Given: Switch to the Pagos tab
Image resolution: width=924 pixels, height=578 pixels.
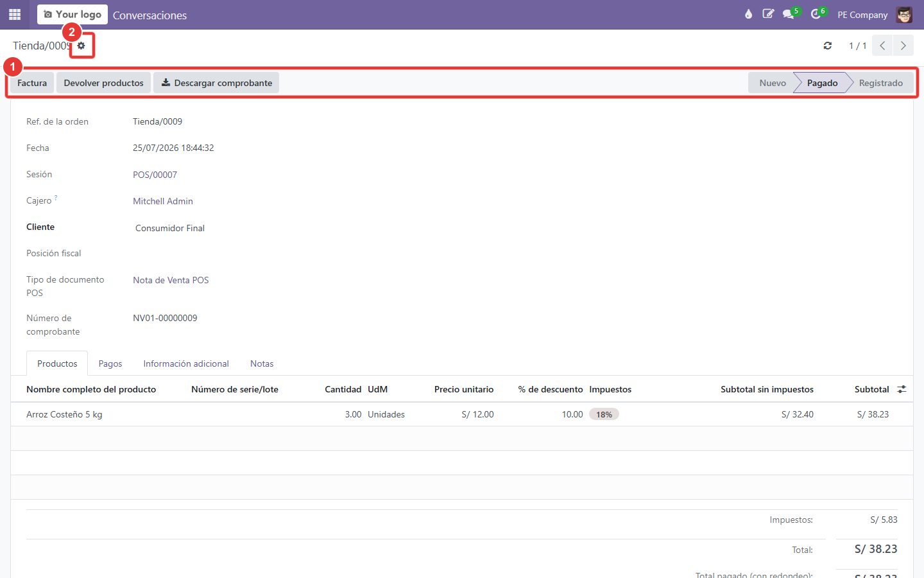Looking at the screenshot, I should [x=110, y=363].
